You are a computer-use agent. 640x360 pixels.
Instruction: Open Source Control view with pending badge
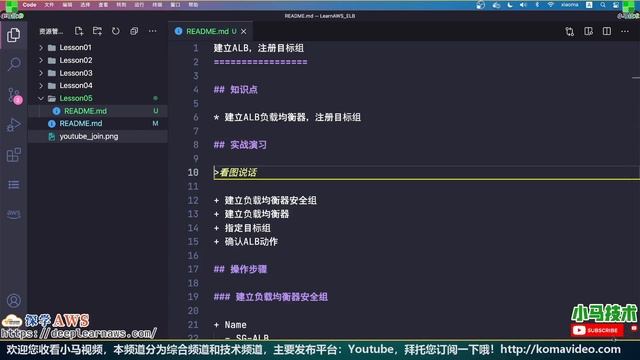[14, 96]
